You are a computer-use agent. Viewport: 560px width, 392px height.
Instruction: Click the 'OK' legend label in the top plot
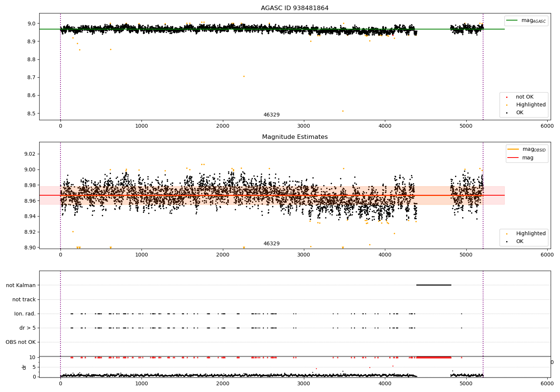click(x=520, y=113)
